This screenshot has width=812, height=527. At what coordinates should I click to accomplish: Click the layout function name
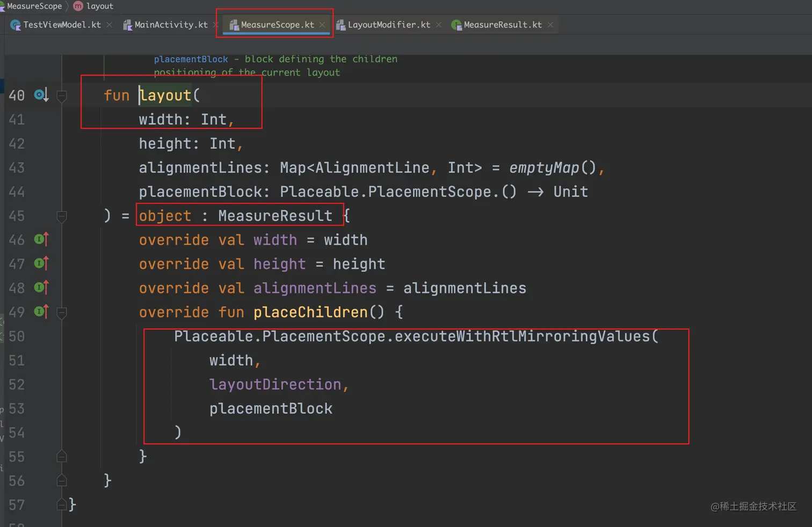[165, 96]
